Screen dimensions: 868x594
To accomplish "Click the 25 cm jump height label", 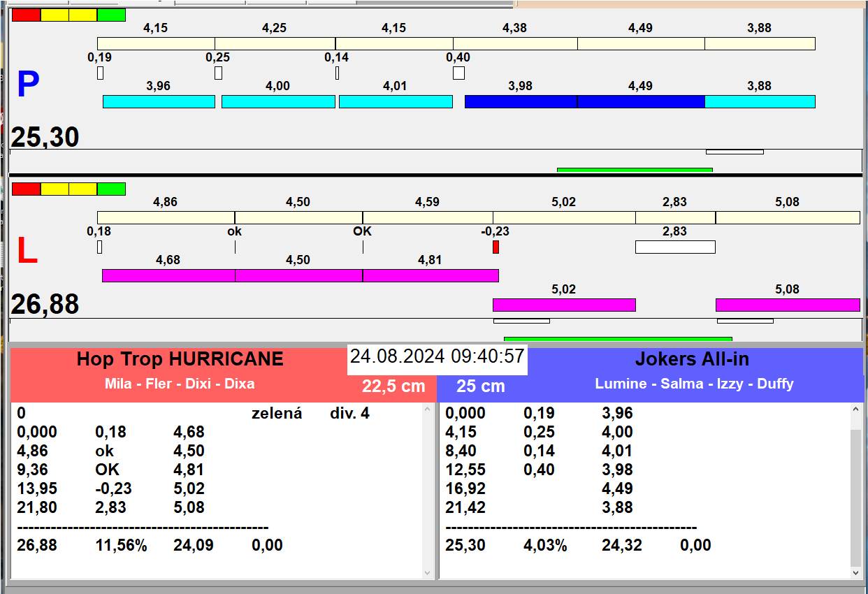I will point(480,386).
